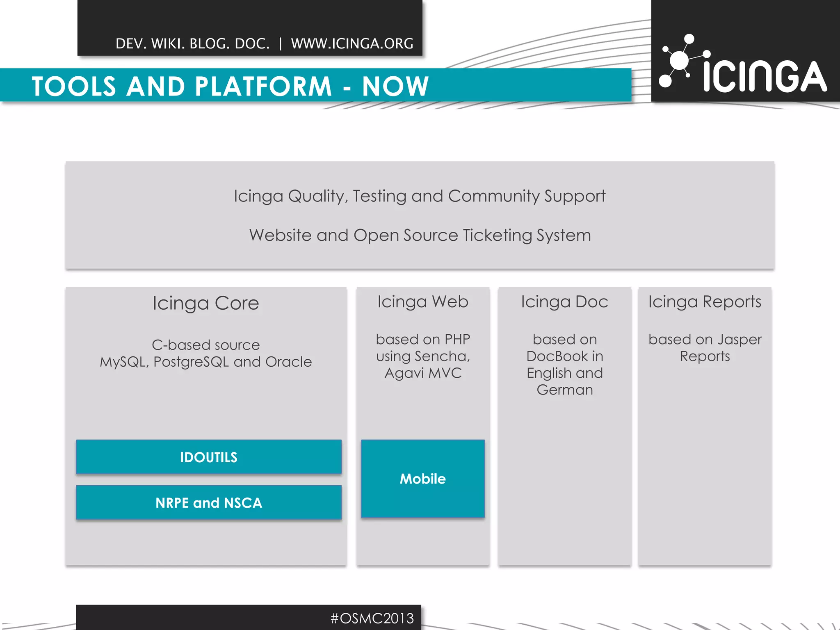The image size is (840, 630).
Task: Click 'based on PHP using Sencha, Agavi MVC' text
Action: click(x=423, y=356)
